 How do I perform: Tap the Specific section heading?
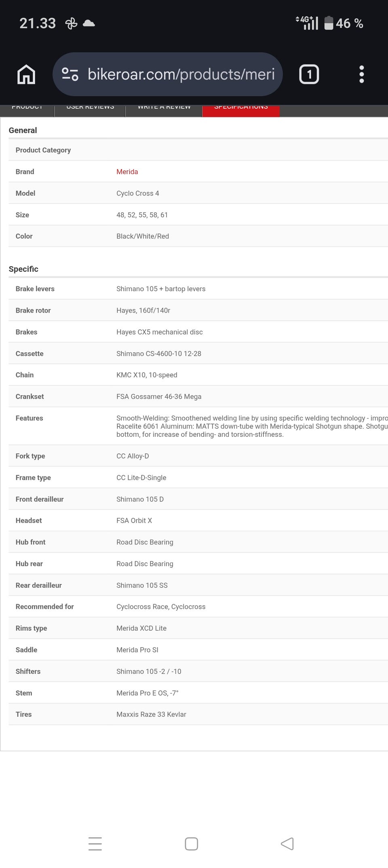coord(23,269)
